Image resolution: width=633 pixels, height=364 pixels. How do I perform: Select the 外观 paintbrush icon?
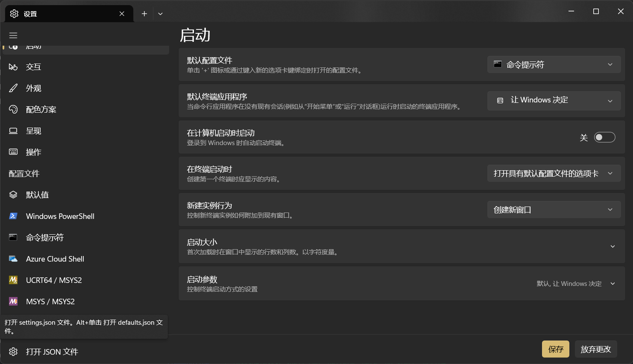point(13,88)
